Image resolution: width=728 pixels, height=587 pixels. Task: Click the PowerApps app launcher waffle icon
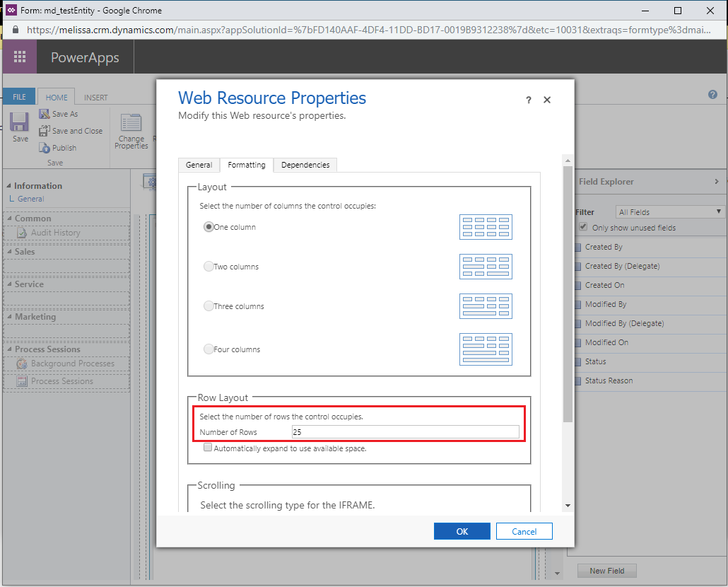[x=20, y=57]
